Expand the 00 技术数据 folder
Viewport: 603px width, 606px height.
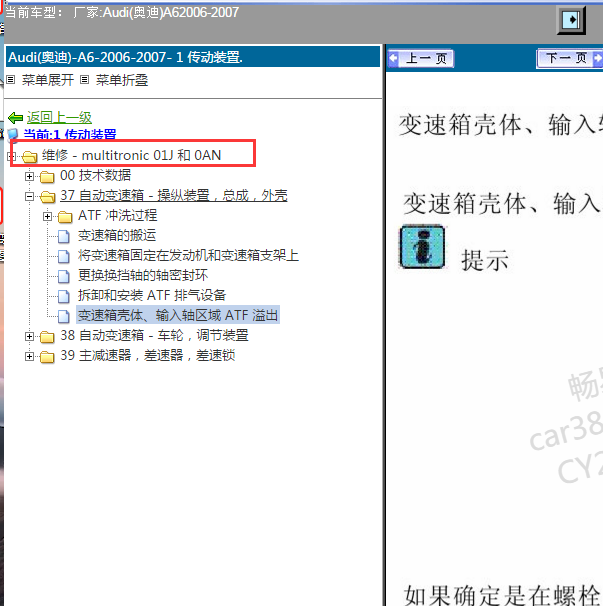29,176
